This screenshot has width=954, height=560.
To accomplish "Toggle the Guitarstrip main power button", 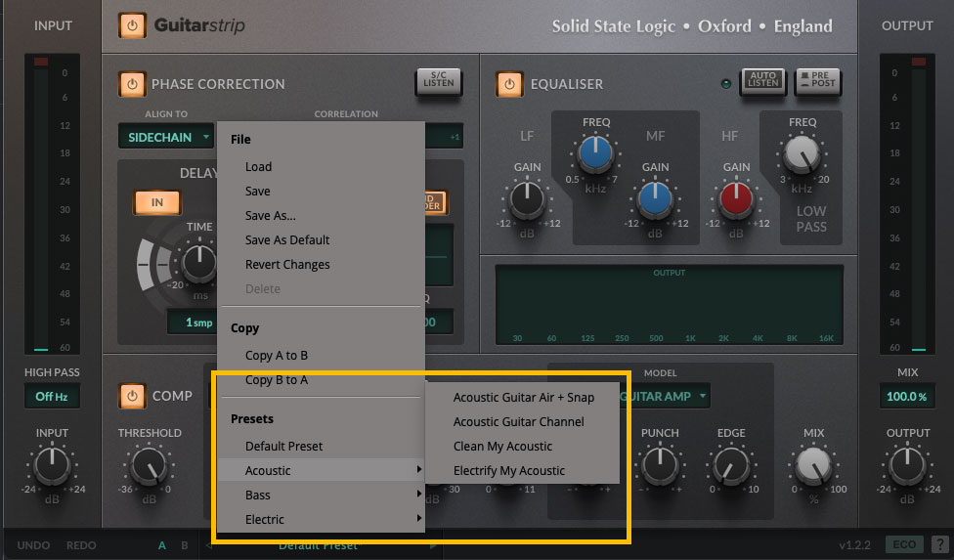I will click(x=132, y=25).
